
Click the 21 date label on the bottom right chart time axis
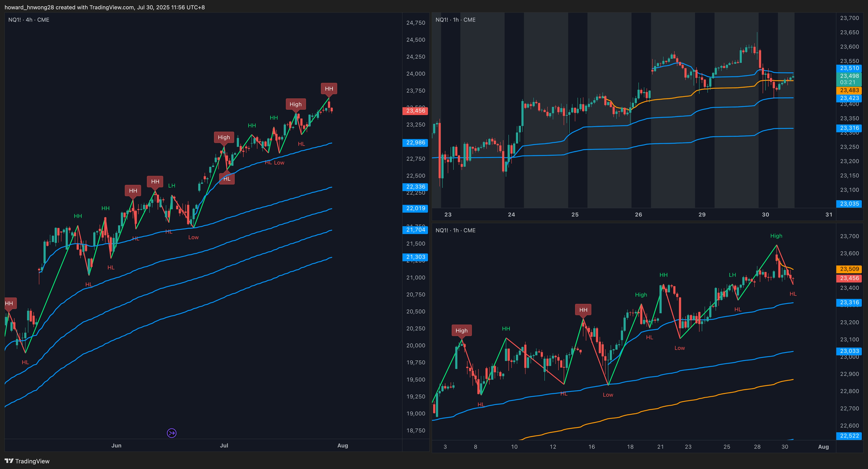coord(660,447)
